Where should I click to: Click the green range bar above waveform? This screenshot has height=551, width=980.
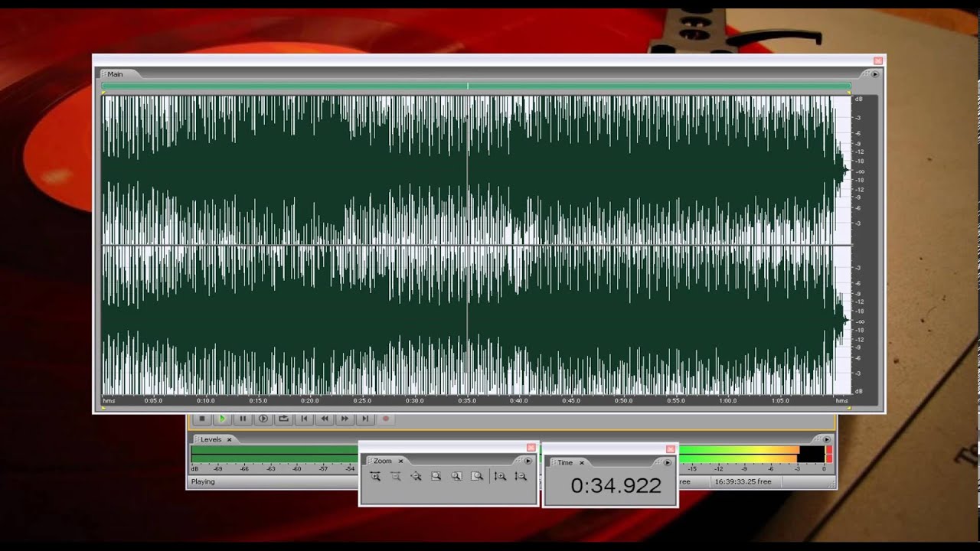475,86
